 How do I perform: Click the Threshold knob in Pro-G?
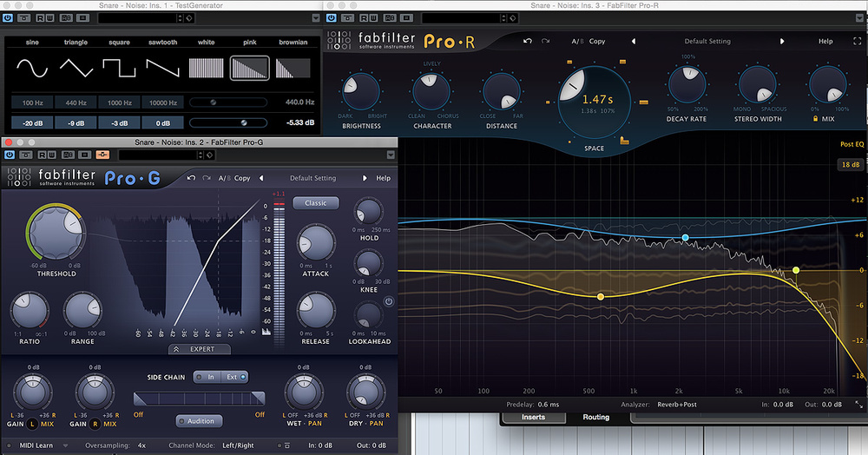pos(56,231)
